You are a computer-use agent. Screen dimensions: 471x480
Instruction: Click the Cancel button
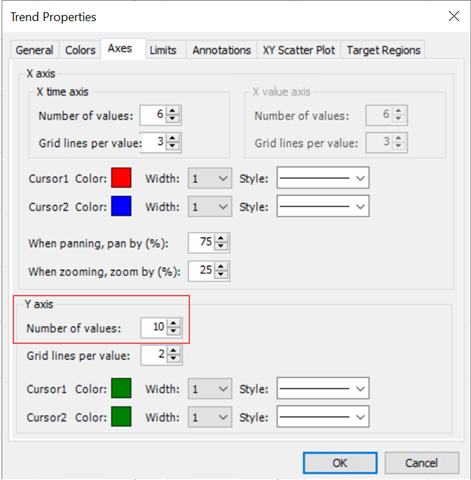coord(422,463)
